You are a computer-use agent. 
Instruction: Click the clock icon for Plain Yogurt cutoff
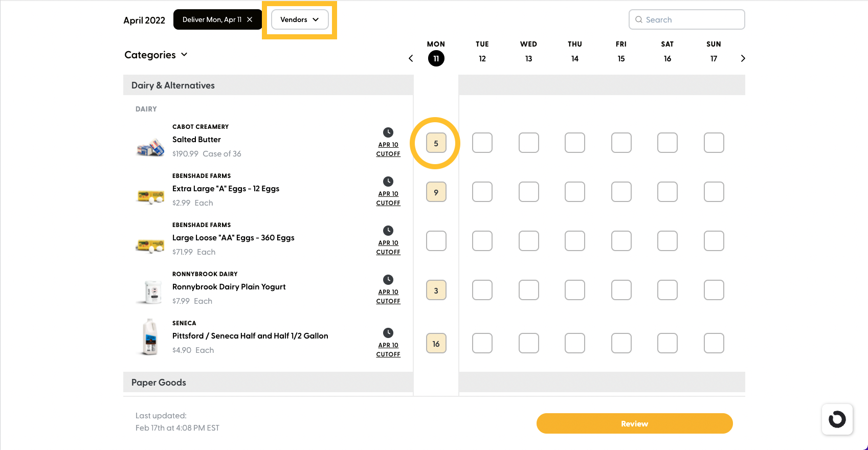(388, 280)
